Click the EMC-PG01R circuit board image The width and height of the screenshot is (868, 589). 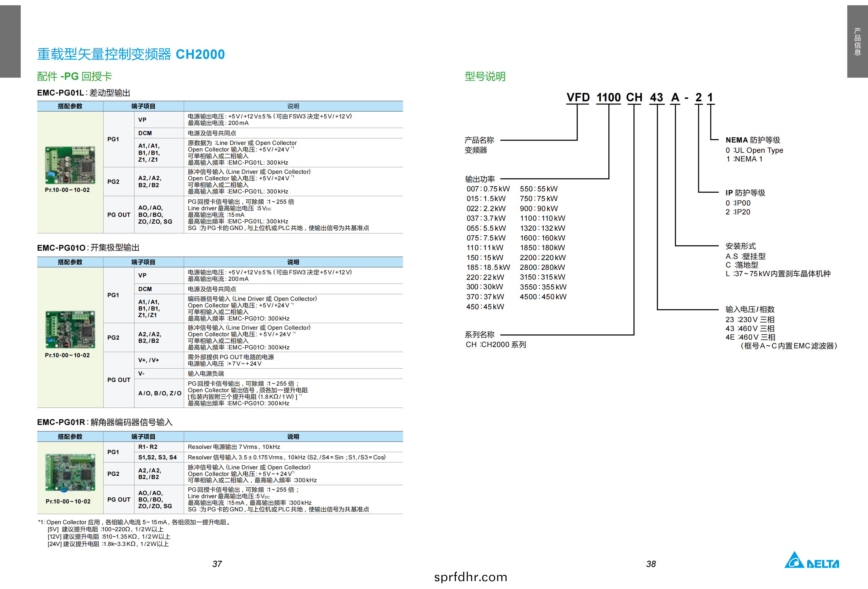click(x=70, y=472)
